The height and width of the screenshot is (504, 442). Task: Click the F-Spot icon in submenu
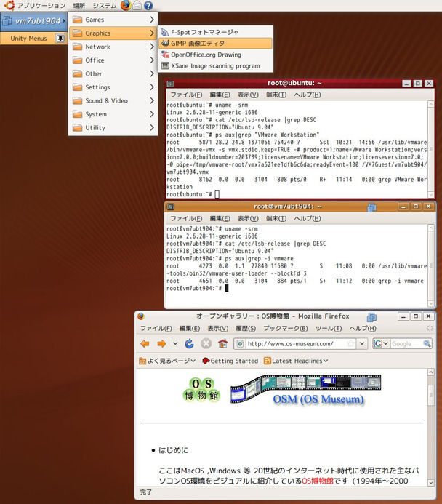tap(165, 32)
